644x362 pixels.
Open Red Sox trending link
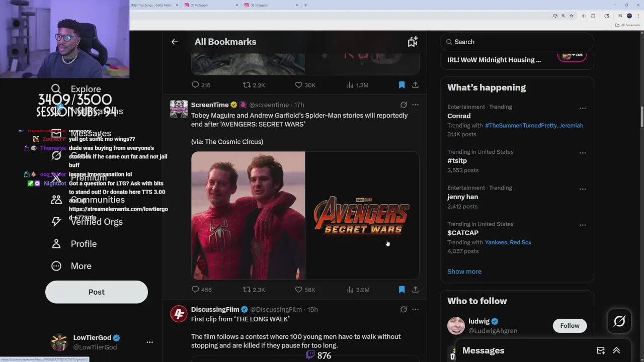(x=521, y=242)
